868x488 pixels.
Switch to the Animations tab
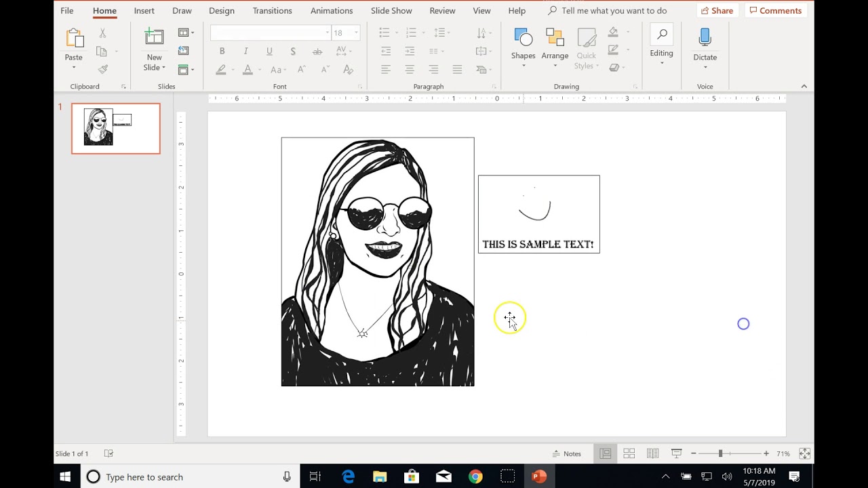331,11
